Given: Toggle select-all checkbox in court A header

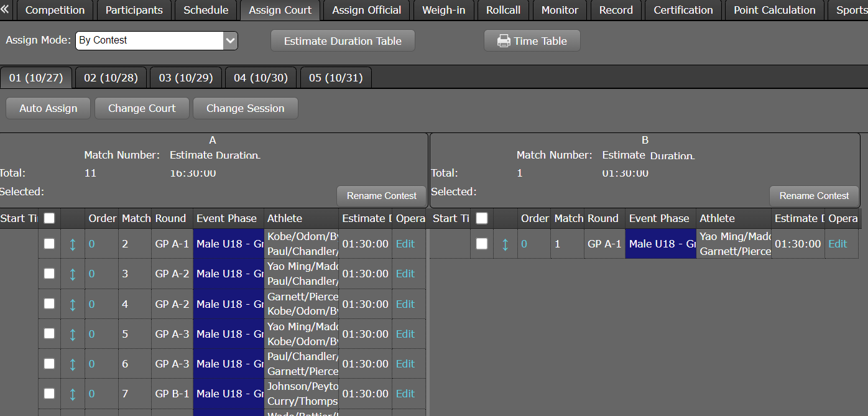Looking at the screenshot, I should tap(49, 218).
